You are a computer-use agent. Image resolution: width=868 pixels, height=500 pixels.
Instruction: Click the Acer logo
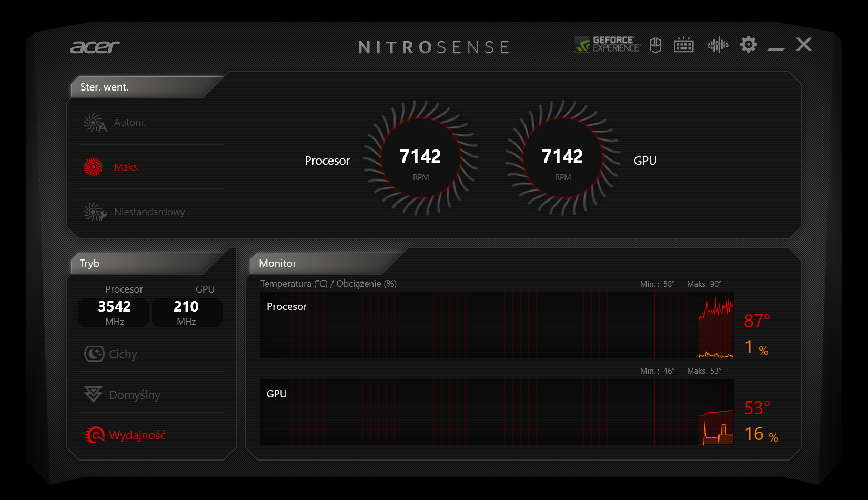click(x=95, y=47)
